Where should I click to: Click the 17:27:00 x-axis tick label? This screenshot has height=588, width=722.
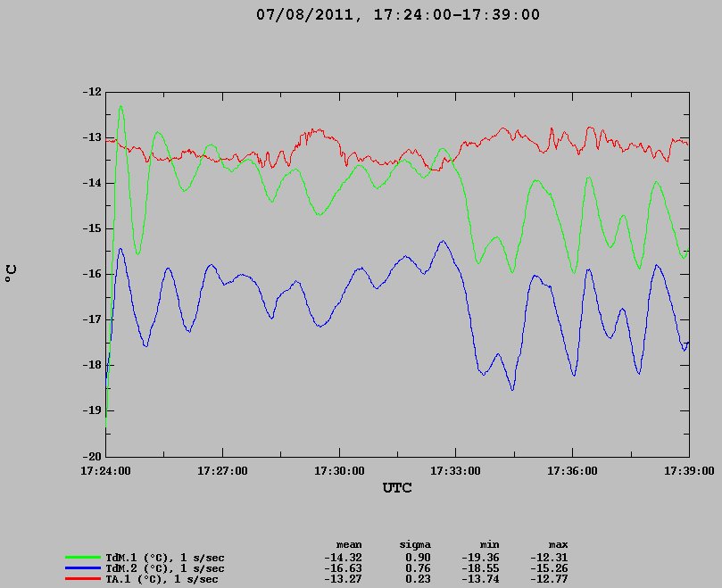[222, 471]
